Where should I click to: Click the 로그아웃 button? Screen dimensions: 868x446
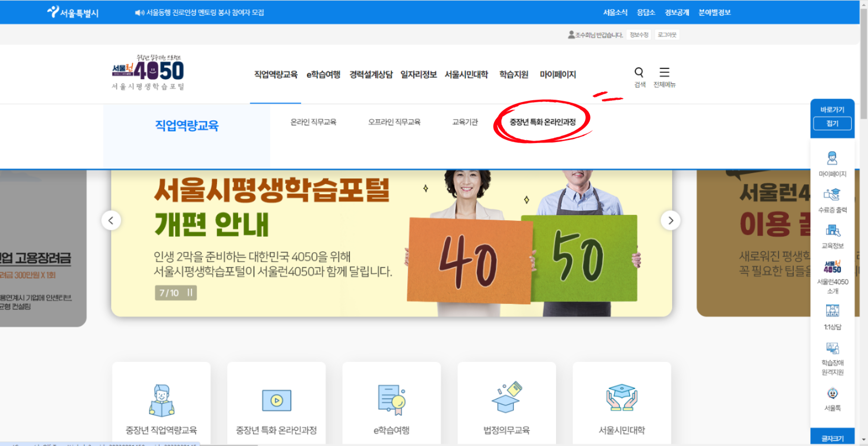[667, 35]
